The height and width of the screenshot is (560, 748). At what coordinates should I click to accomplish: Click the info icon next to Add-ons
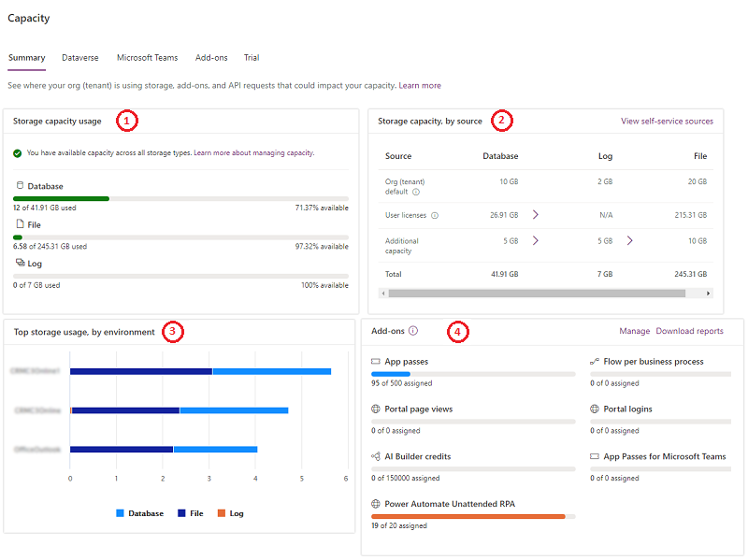[x=413, y=331]
